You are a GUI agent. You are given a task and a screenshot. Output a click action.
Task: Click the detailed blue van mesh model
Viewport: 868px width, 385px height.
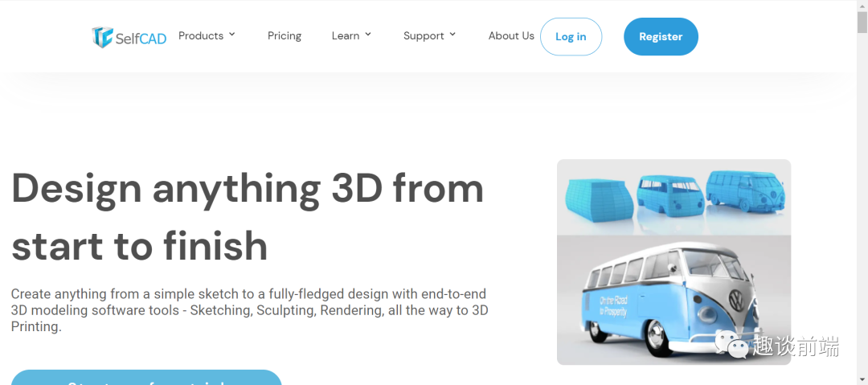745,190
